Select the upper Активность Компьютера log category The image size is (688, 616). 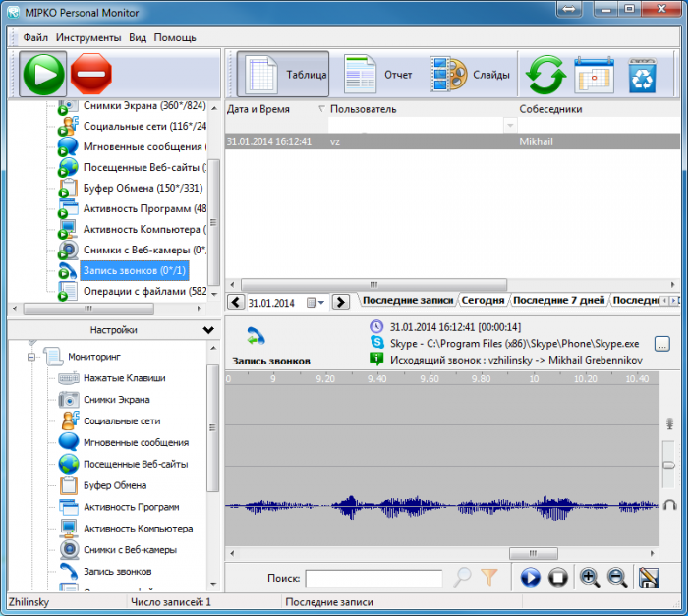144,230
